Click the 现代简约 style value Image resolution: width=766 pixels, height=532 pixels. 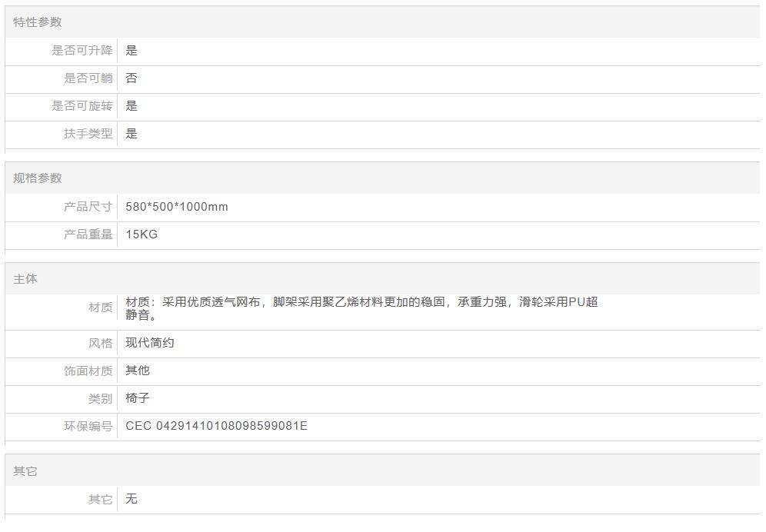[x=150, y=343]
